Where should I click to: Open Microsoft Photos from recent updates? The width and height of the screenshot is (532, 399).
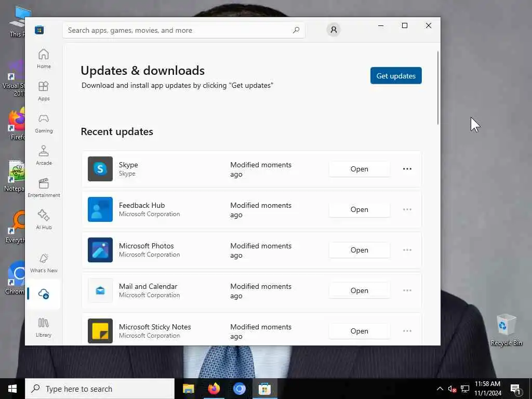tap(360, 250)
